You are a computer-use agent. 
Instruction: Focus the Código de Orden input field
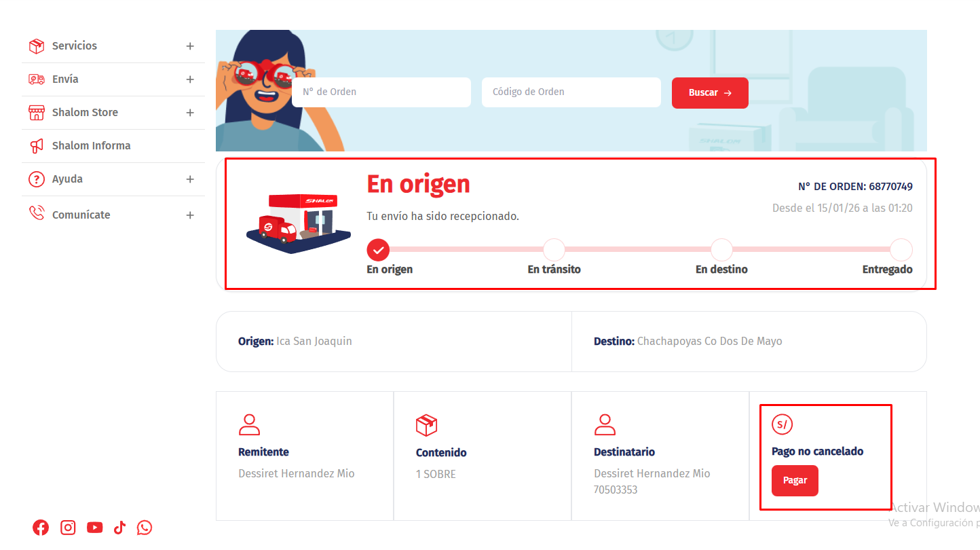tap(571, 92)
